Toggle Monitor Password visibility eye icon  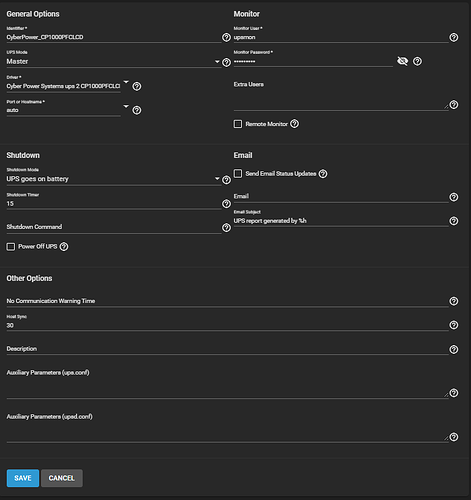402,61
